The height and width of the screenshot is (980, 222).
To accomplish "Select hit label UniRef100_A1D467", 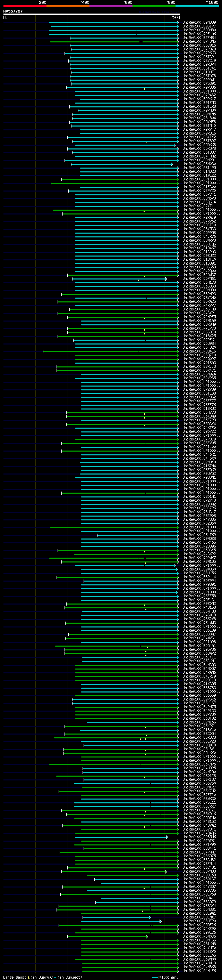I will (199, 248).
